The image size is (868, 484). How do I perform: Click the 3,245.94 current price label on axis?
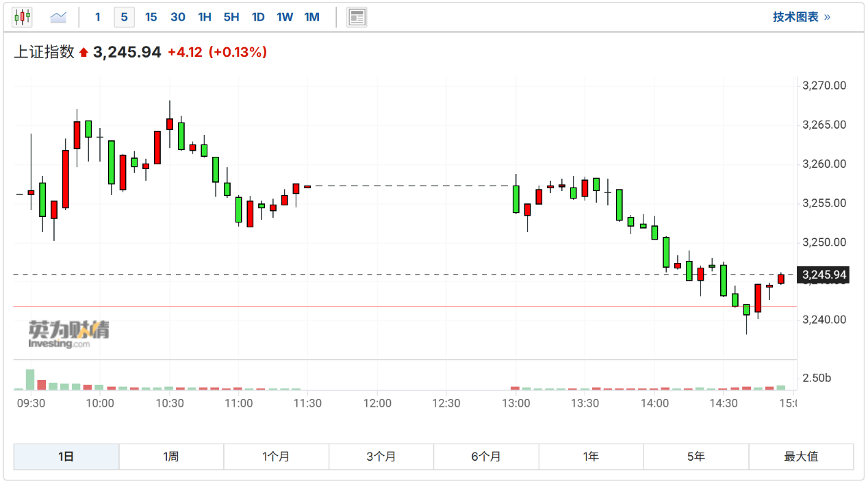824,275
